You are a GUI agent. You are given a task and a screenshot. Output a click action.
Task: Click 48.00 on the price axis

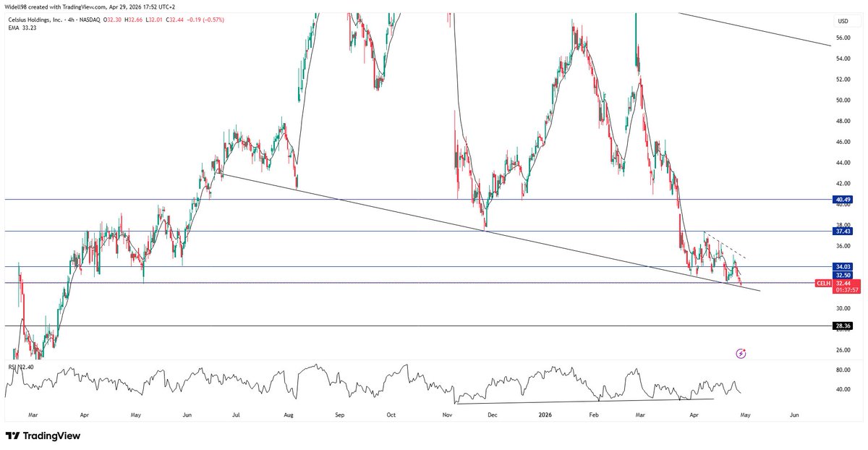tap(843, 122)
